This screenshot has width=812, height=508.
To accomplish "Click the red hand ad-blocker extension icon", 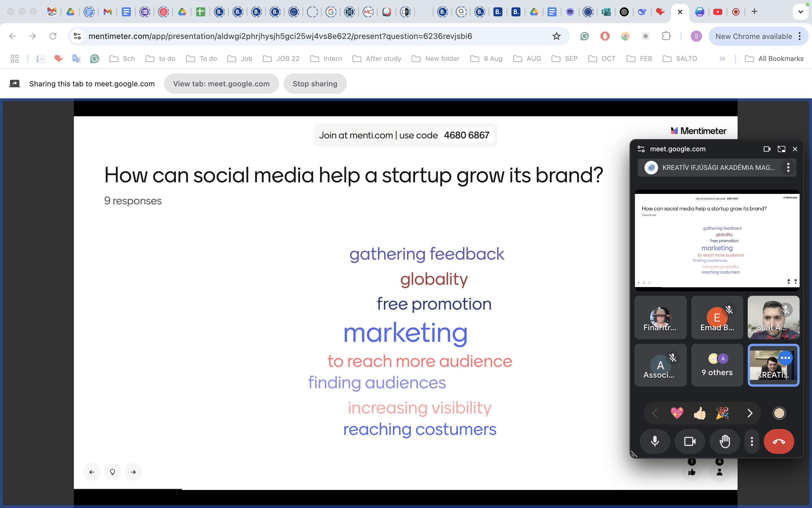I will click(x=605, y=36).
